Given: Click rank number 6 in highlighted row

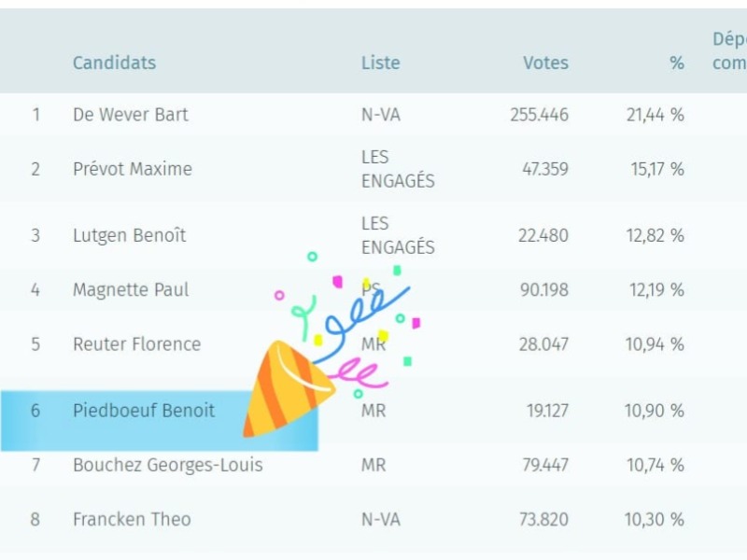Looking at the screenshot, I should [x=35, y=411].
